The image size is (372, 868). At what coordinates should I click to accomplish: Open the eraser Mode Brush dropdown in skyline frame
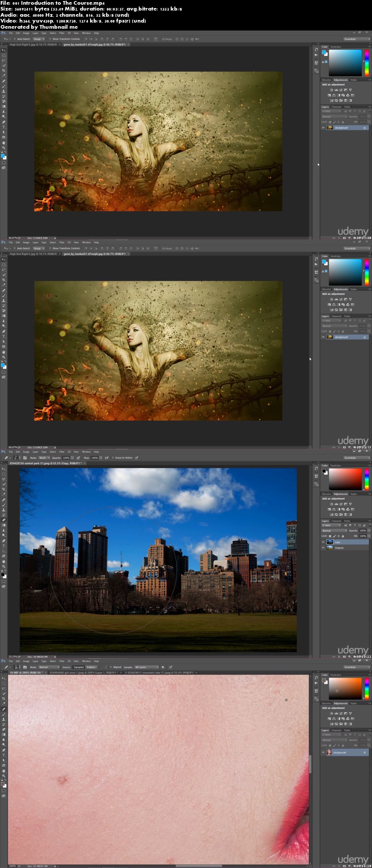[x=44, y=458]
